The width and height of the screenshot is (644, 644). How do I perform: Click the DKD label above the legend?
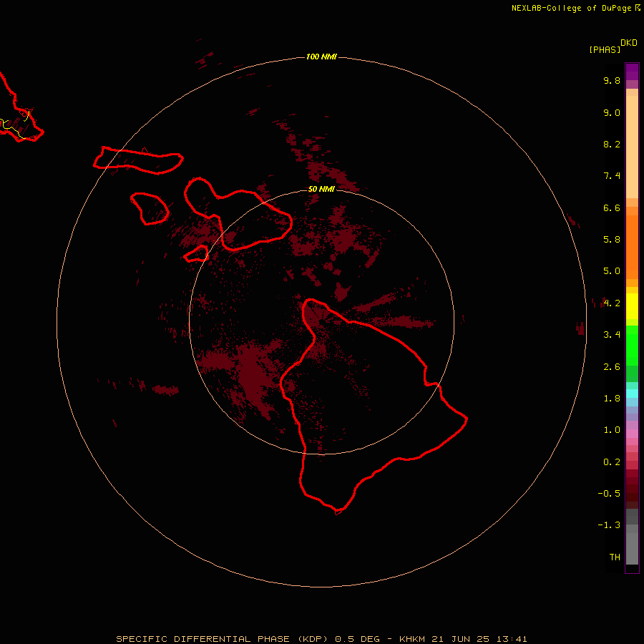tap(629, 43)
